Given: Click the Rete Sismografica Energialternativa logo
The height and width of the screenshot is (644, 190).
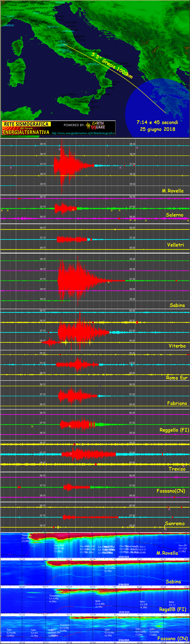Looking at the screenshot, I should click(x=26, y=128).
